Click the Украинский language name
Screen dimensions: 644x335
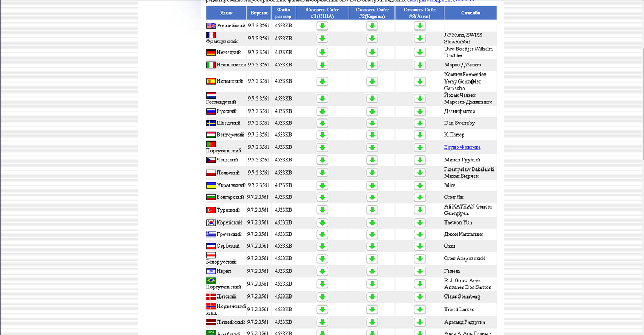[x=231, y=185]
